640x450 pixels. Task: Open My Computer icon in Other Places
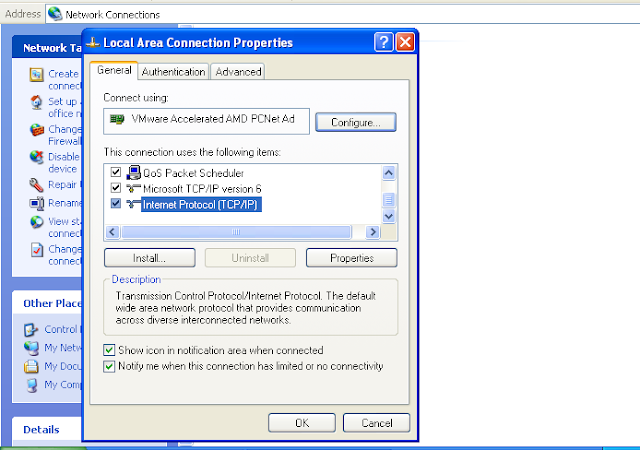pos(31,385)
